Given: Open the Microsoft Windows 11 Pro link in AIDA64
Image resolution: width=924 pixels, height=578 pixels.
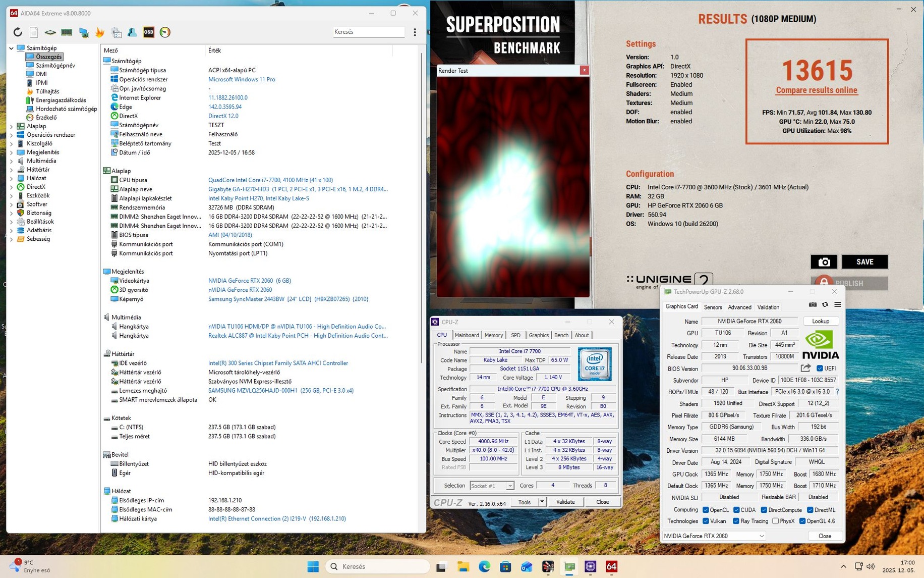Looking at the screenshot, I should coord(242,79).
